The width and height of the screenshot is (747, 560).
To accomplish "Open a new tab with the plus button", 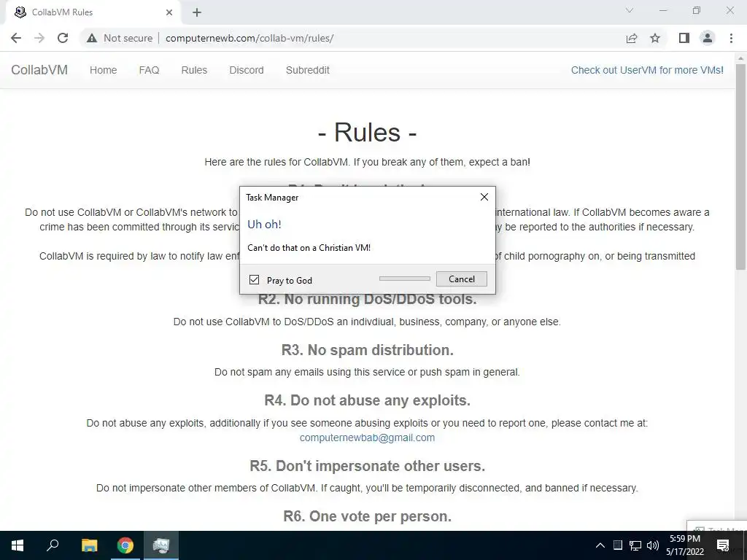I will tap(197, 12).
